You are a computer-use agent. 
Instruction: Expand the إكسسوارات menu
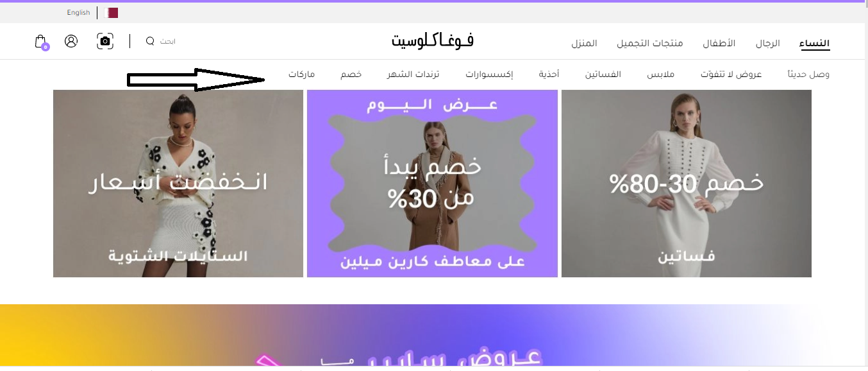[x=489, y=74]
